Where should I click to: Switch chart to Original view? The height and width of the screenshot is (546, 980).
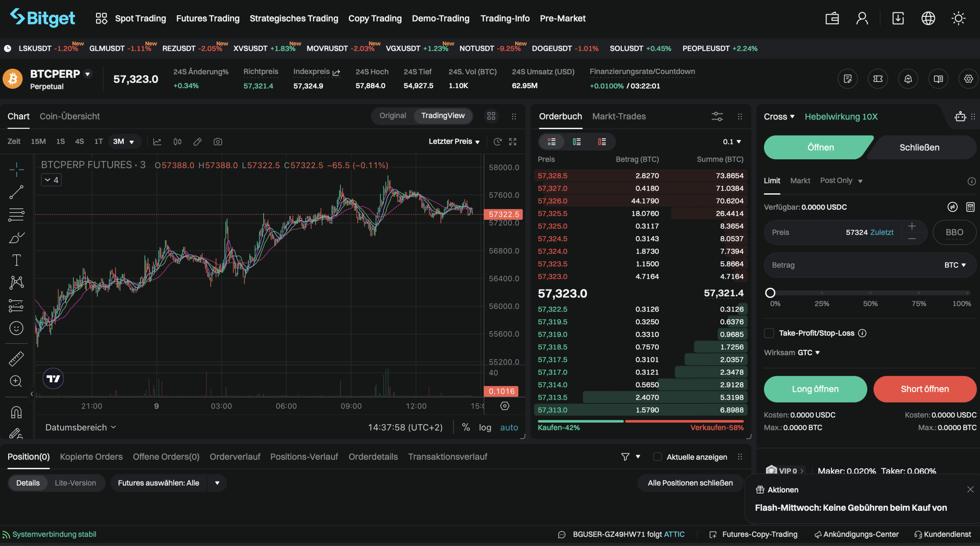pos(393,116)
